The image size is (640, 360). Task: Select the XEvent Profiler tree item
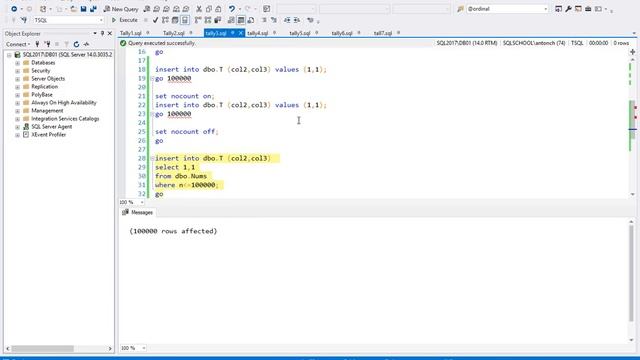point(49,135)
